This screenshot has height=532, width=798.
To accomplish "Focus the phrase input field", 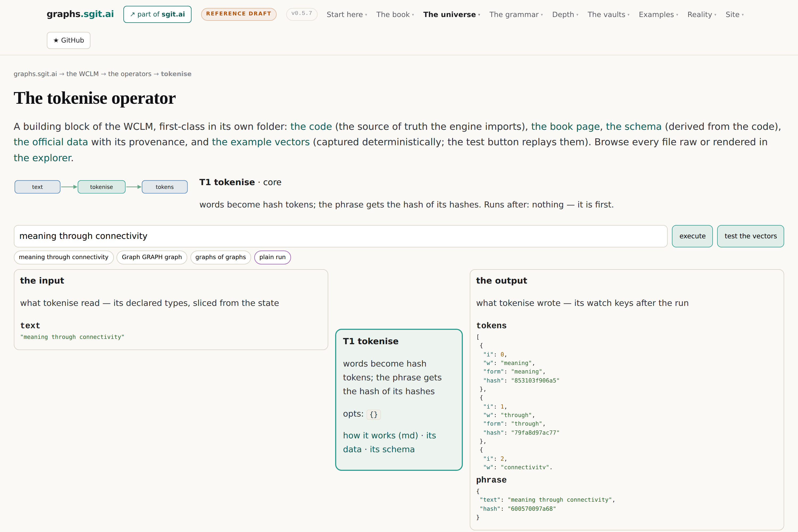I will click(x=340, y=236).
